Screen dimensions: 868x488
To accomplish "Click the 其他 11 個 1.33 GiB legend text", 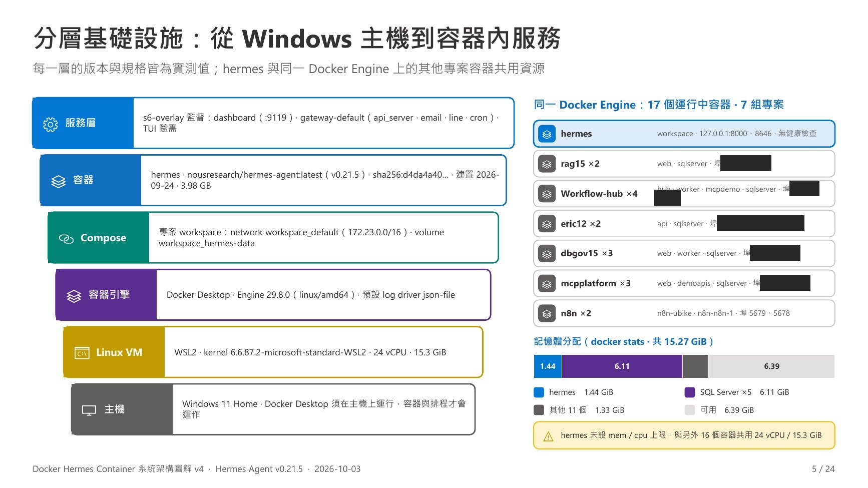I will pyautogui.click(x=587, y=410).
